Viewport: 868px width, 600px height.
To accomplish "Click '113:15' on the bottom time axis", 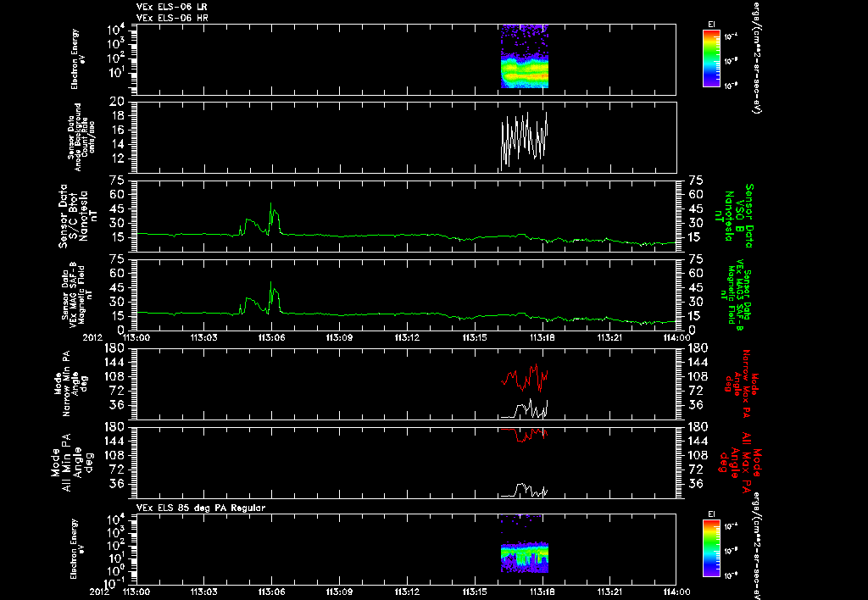I will tap(475, 592).
